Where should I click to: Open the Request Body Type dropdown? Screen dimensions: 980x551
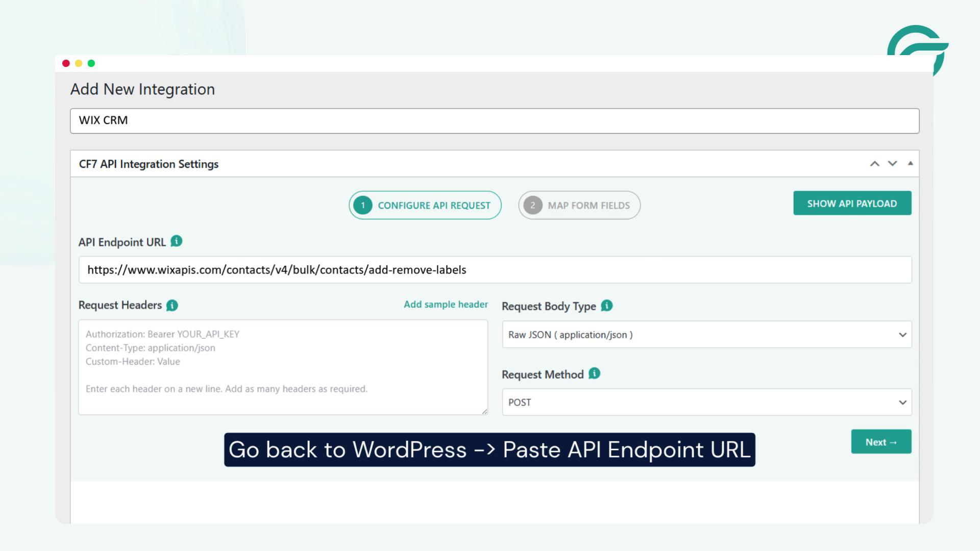[x=707, y=335]
